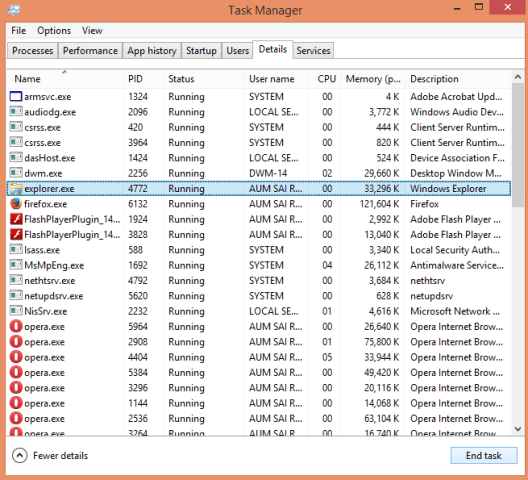528x480 pixels.
Task: Open the Options menu
Action: pyautogui.click(x=54, y=31)
